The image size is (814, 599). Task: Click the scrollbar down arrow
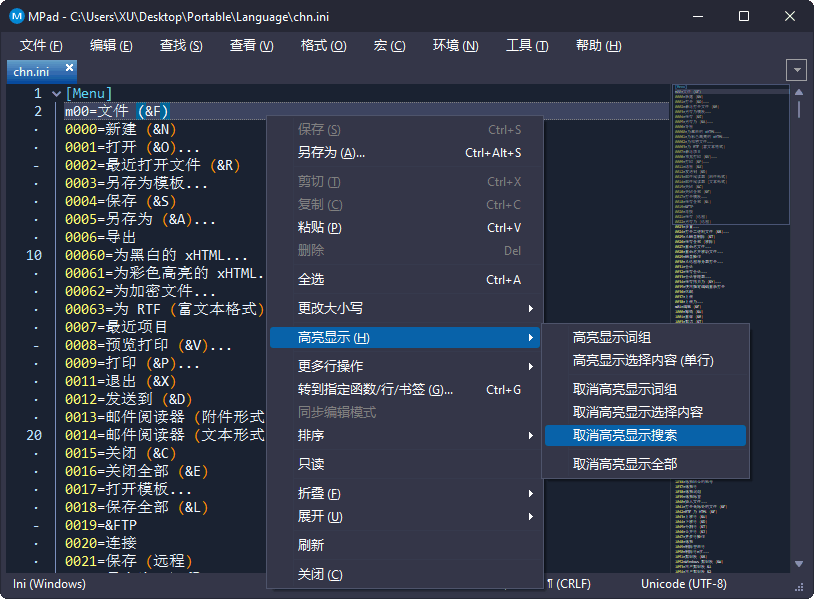click(x=799, y=564)
